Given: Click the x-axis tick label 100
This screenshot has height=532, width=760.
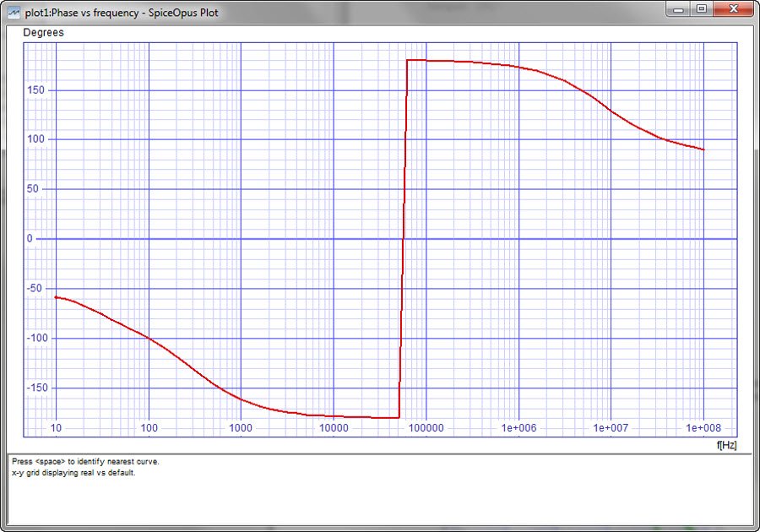Looking at the screenshot, I should coord(149,428).
